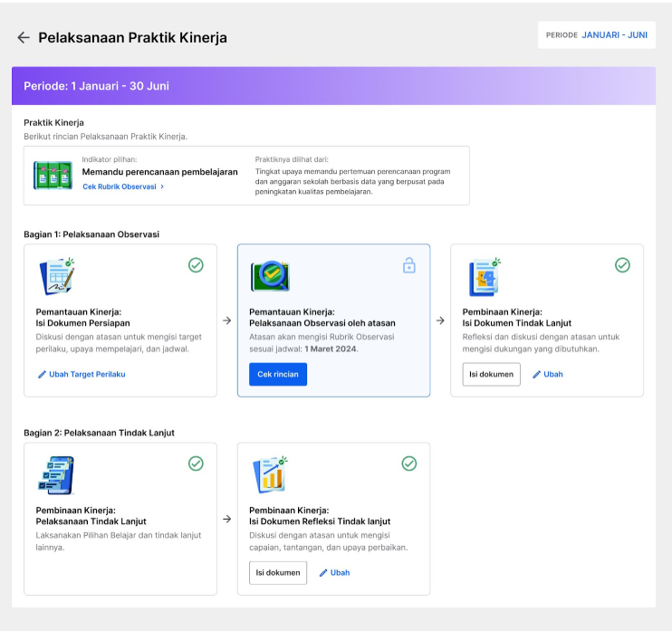Open the Periode Januari - Juni selector
The height and width of the screenshot is (631, 672).
pyautogui.click(x=597, y=35)
